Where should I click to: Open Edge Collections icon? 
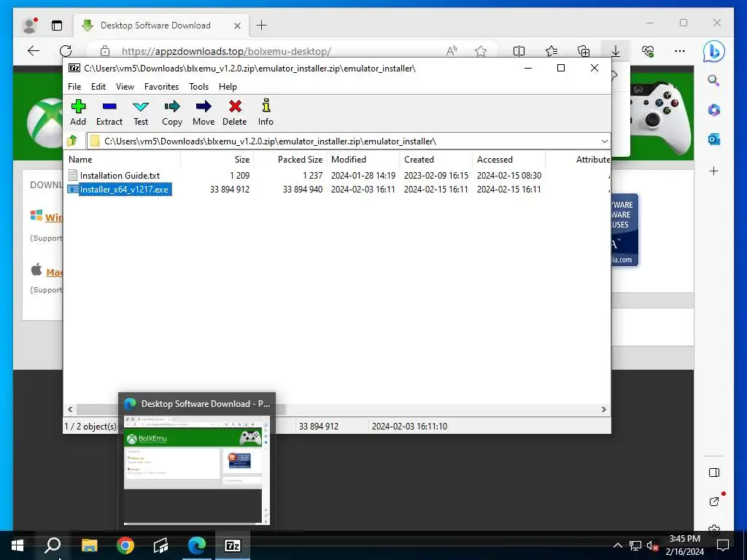coord(584,51)
